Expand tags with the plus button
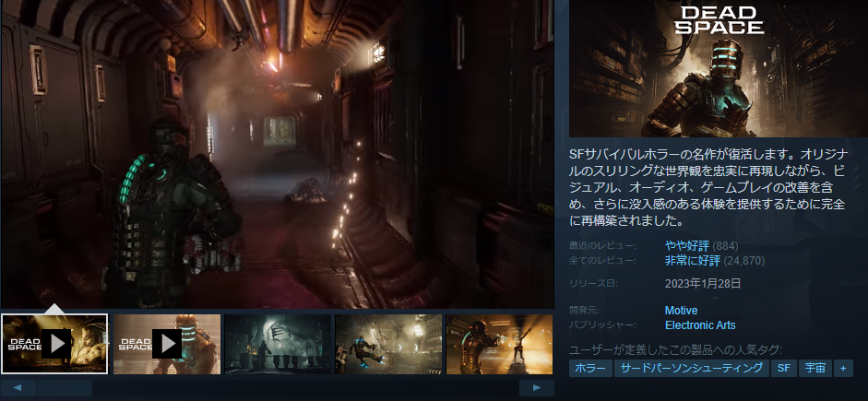 point(843,369)
